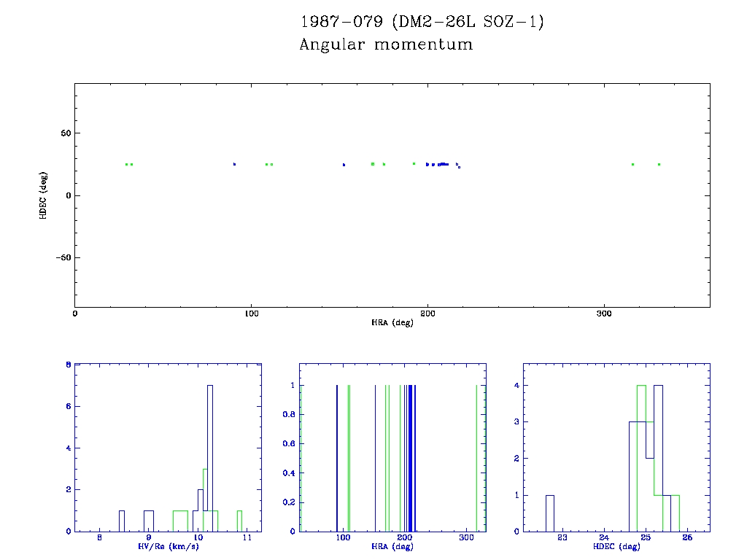Select the green bar near 10.8 km/s
The image size is (747, 560).
pyautogui.click(x=239, y=521)
